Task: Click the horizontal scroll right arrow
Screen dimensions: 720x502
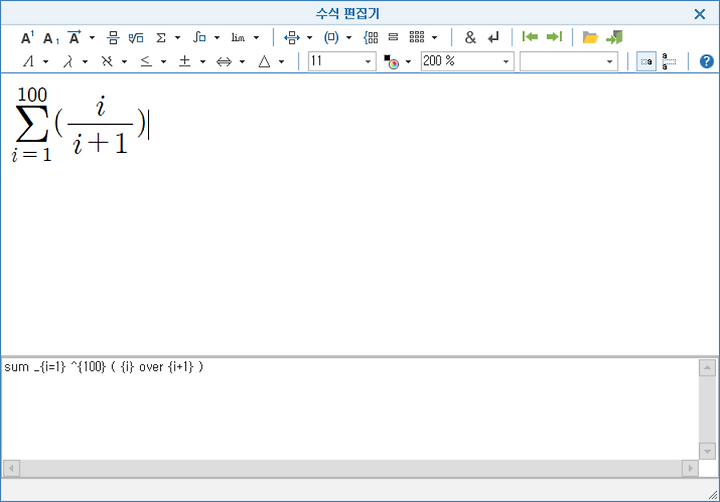Action: (690, 468)
